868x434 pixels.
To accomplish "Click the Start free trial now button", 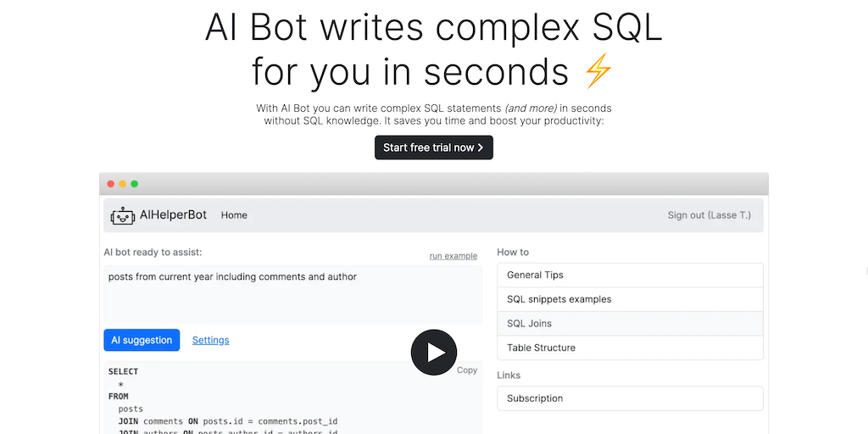I will pos(433,147).
